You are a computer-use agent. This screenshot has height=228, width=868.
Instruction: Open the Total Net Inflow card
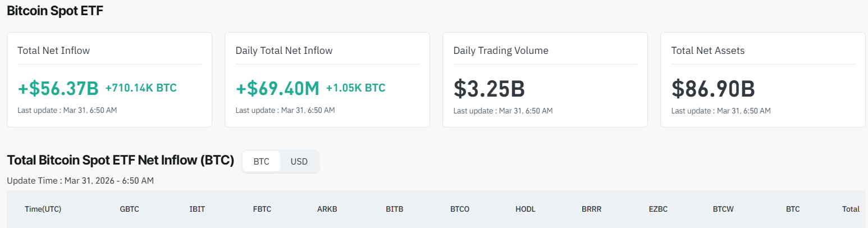109,79
